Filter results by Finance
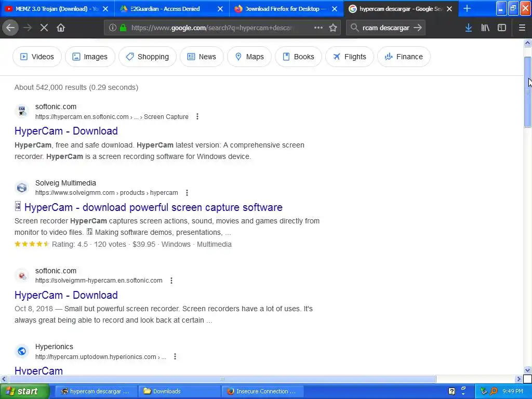 click(404, 57)
